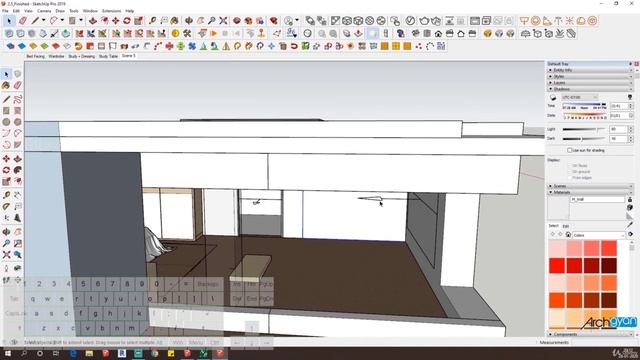Open the Line tool dropdown arrow in top toolbar

[x=43, y=20]
